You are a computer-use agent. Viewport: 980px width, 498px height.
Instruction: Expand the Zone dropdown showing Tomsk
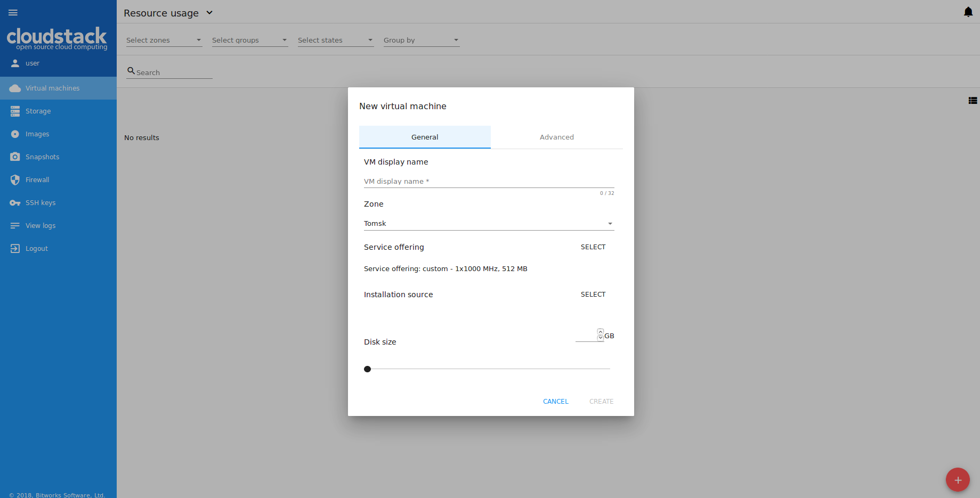tap(489, 224)
